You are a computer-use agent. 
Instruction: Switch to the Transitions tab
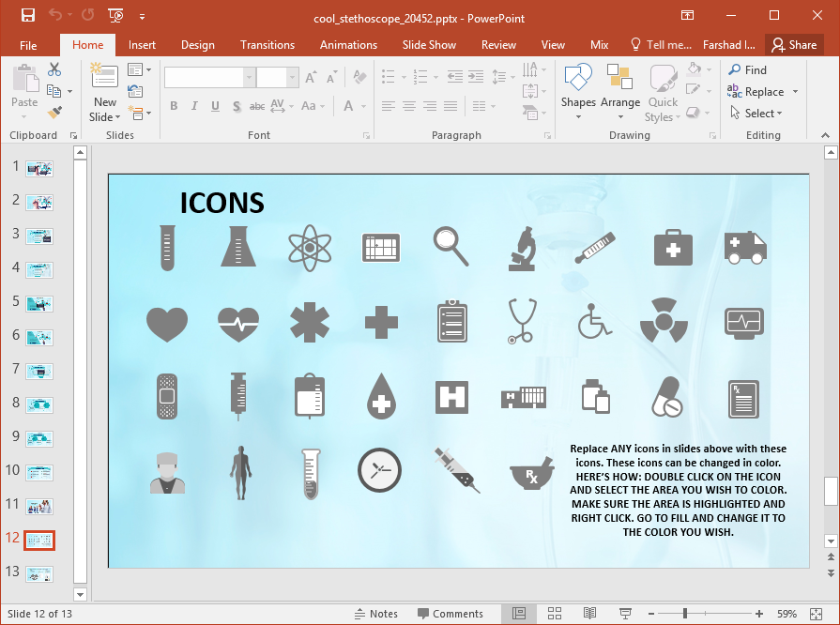point(267,44)
